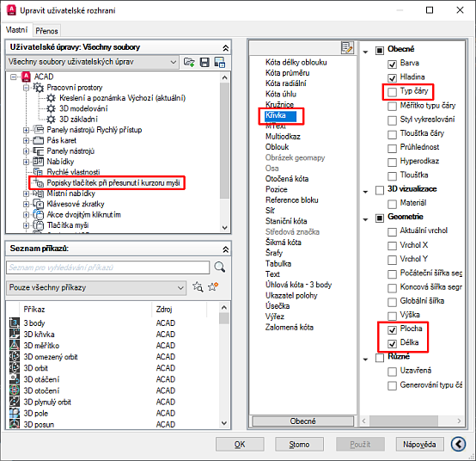
Task: Open the Pouze všechny příkazy filter dropdown
Action: (96, 287)
